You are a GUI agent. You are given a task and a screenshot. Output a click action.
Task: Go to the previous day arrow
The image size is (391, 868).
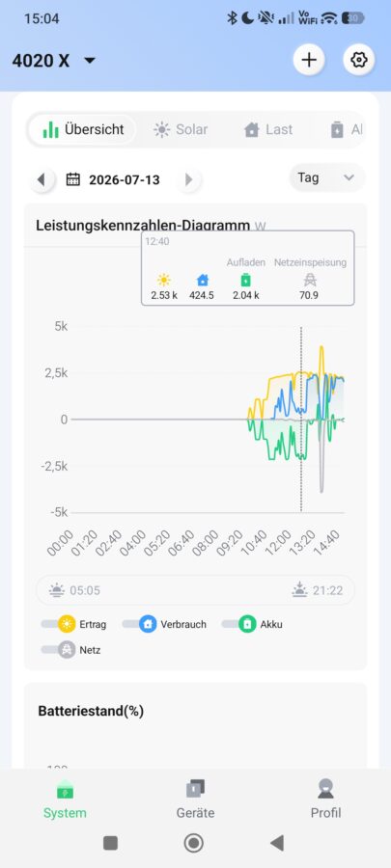42,179
